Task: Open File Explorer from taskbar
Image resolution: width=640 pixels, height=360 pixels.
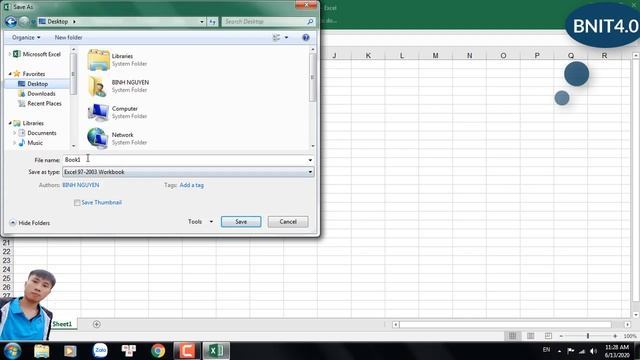Action: pyautogui.click(x=41, y=351)
